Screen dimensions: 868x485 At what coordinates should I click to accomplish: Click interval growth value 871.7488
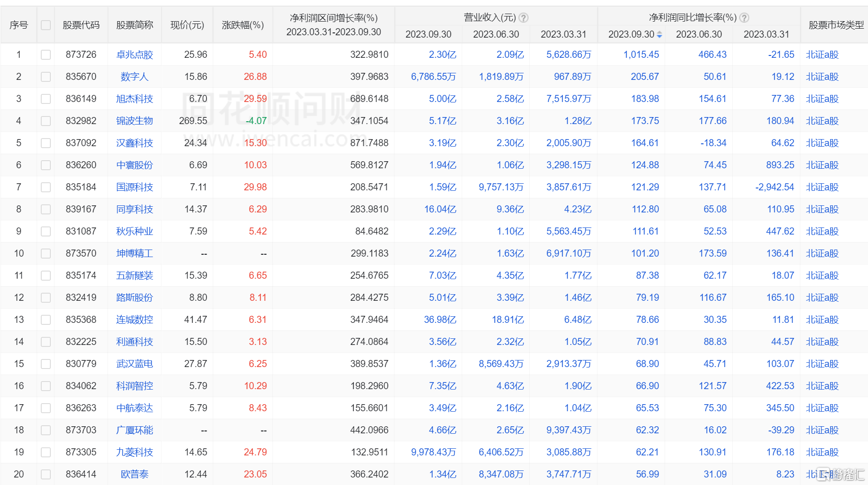pyautogui.click(x=369, y=143)
